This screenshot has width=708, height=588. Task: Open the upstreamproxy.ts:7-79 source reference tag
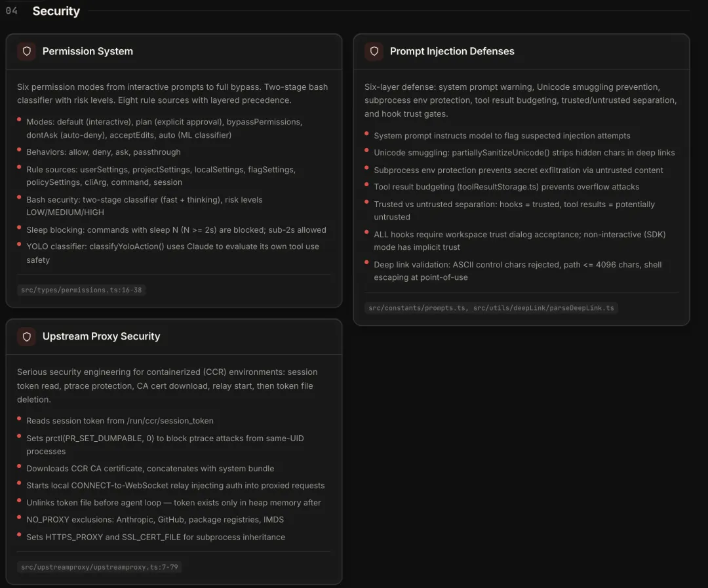(x=99, y=567)
